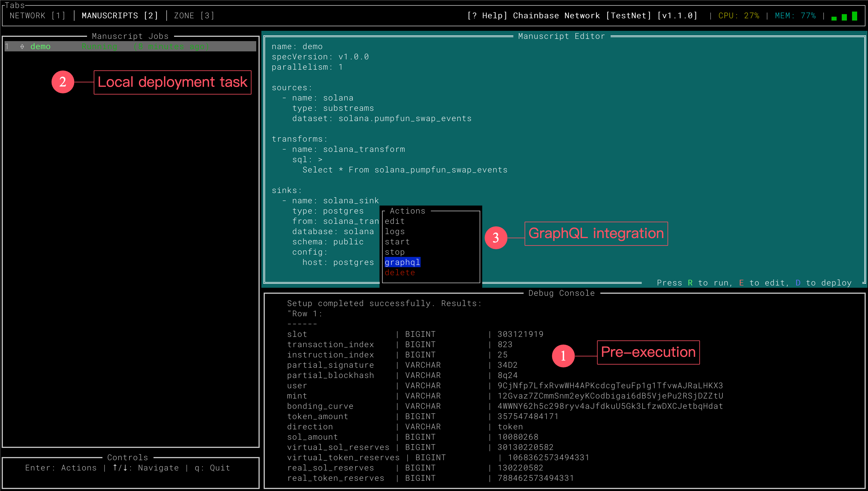This screenshot has width=868, height=491.
Task: Click the 'Enter: Actions' control hint
Action: point(61,468)
